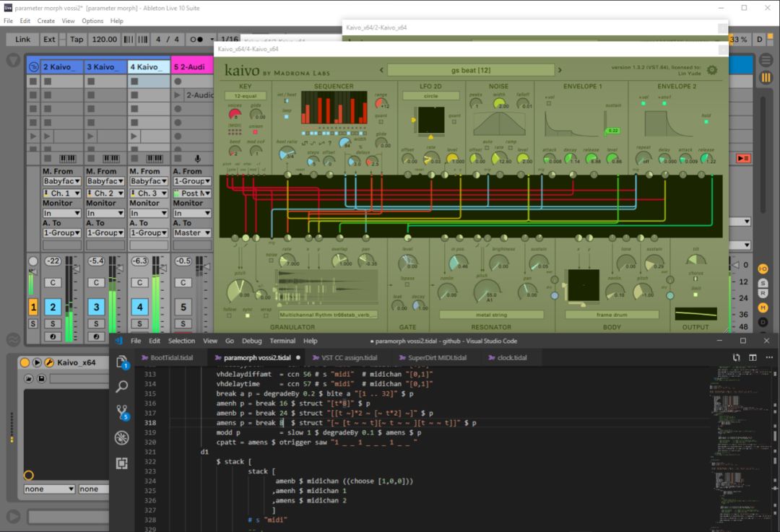Toggle track 3 activator button
The height and width of the screenshot is (532, 780).
(x=97, y=307)
